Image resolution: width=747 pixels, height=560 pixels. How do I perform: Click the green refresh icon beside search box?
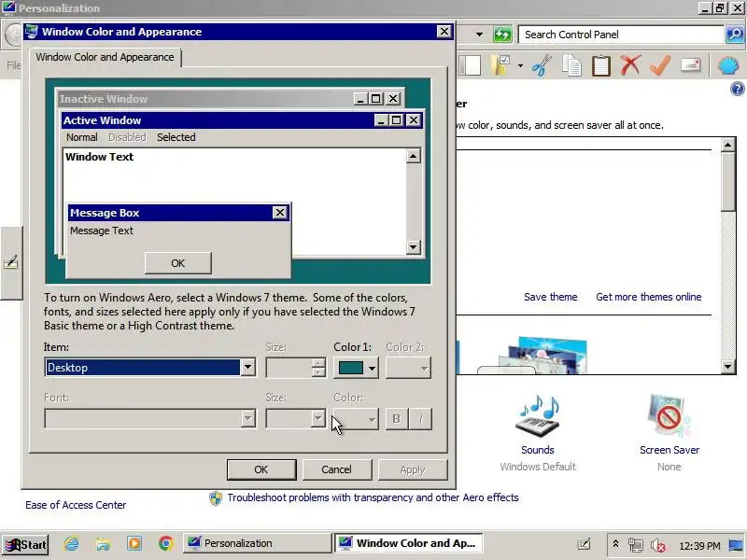tap(502, 35)
